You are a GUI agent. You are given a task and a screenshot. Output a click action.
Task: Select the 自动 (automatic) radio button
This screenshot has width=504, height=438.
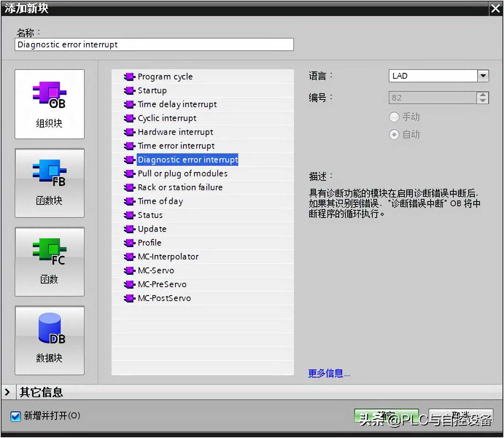[x=394, y=134]
